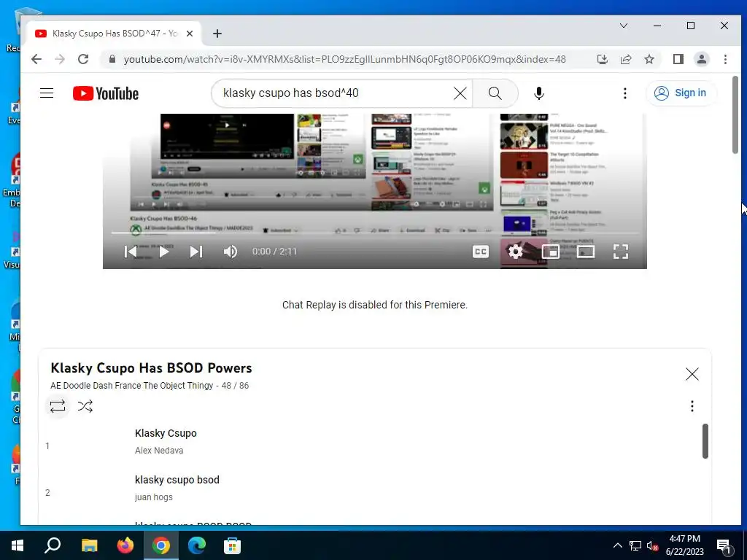Start voice search with microphone

(x=539, y=93)
